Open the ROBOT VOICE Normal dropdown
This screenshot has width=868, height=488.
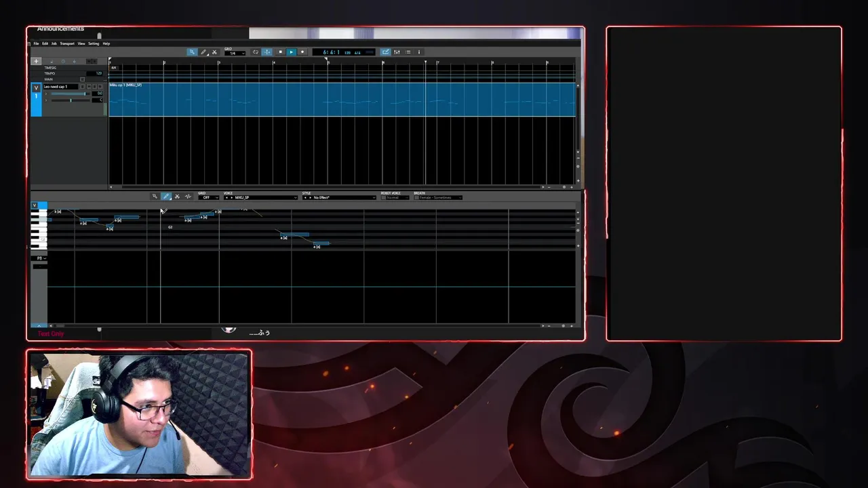click(x=398, y=198)
